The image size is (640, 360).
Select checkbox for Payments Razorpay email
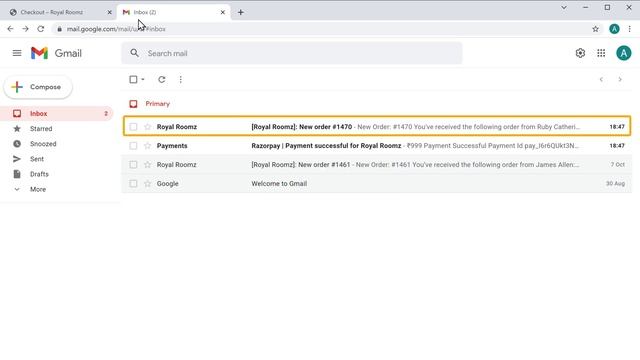coord(133,146)
